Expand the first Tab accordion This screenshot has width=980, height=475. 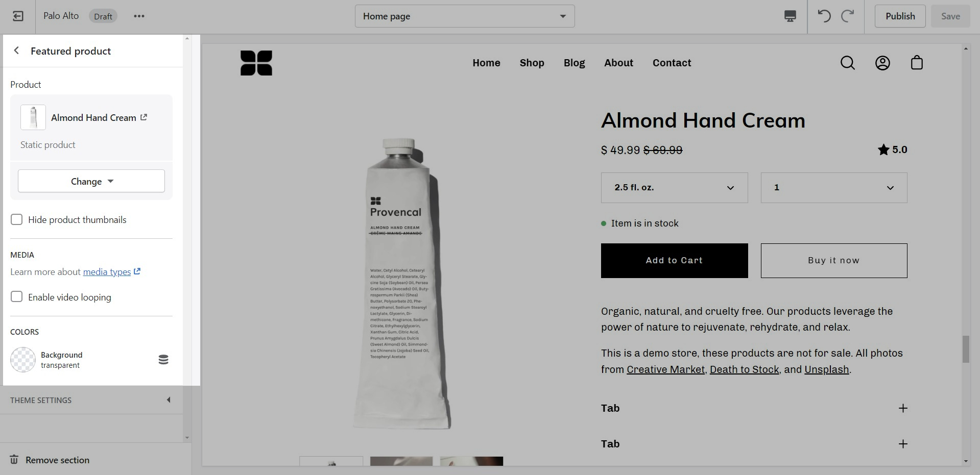point(754,408)
